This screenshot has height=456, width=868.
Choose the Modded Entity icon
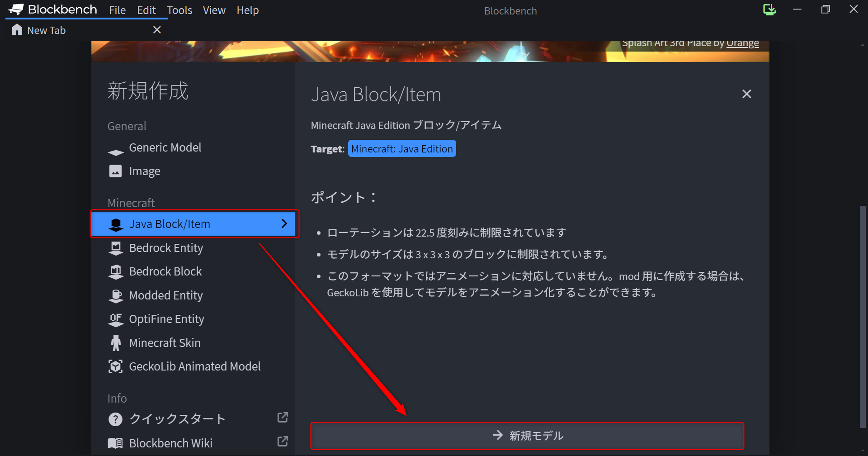point(116,295)
